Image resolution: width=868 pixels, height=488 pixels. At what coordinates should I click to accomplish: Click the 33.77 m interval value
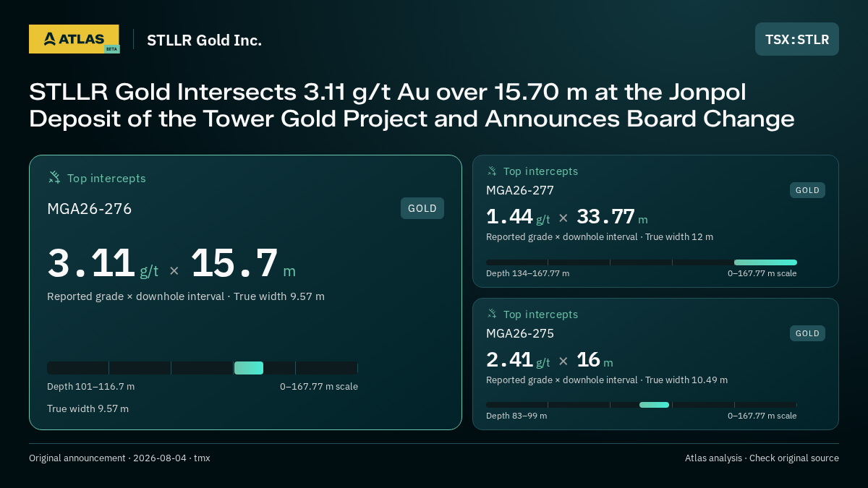[612, 217]
